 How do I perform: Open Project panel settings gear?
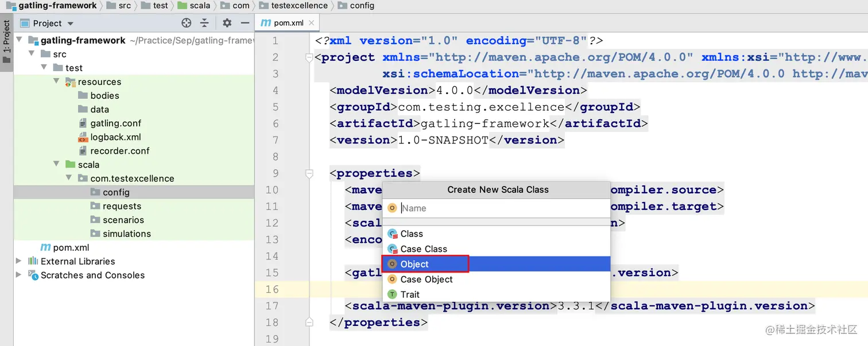click(x=227, y=23)
